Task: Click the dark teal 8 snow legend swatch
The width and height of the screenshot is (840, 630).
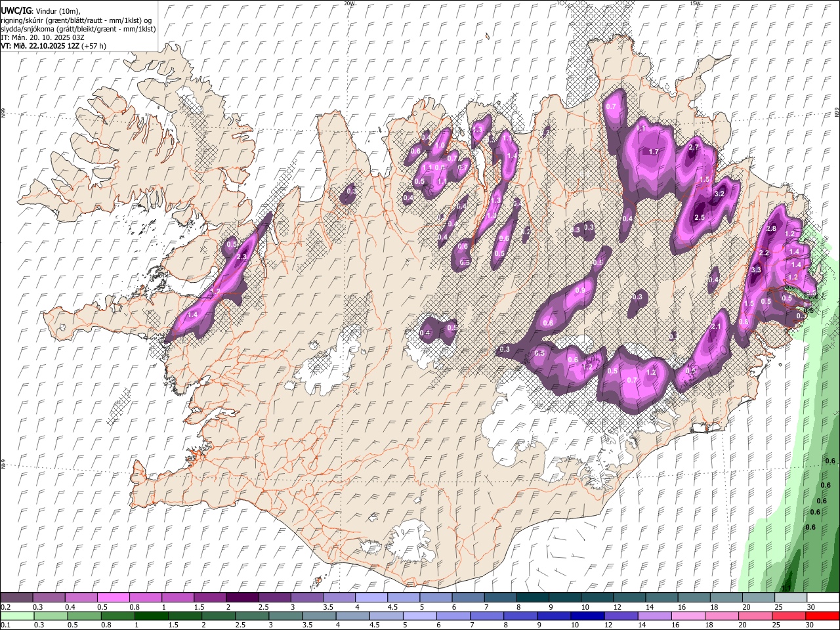Action: pos(533,597)
